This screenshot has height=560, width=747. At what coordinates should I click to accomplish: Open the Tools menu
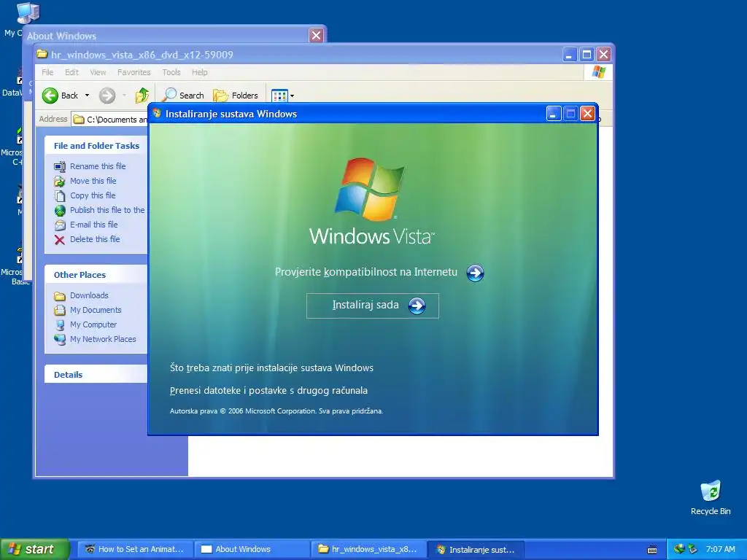click(x=171, y=72)
